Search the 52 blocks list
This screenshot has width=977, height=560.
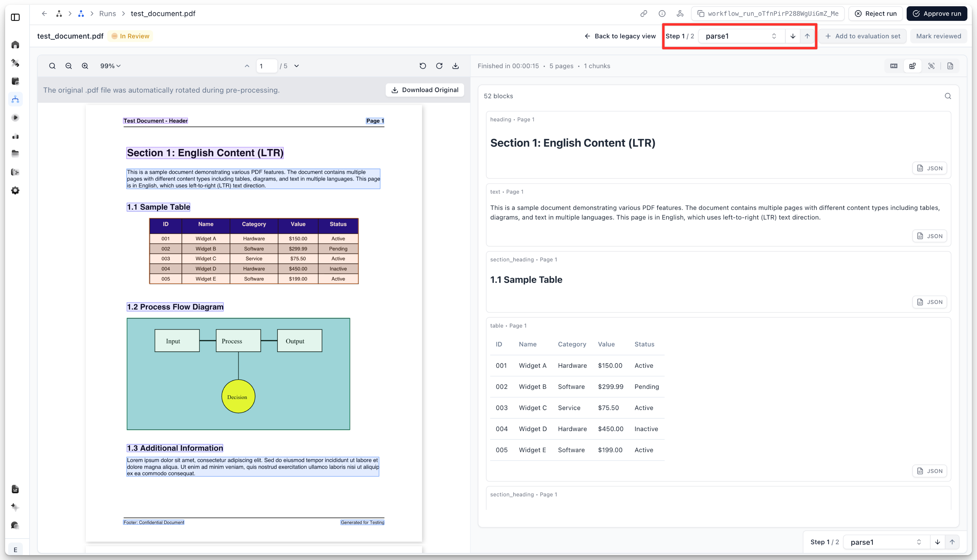pos(948,96)
